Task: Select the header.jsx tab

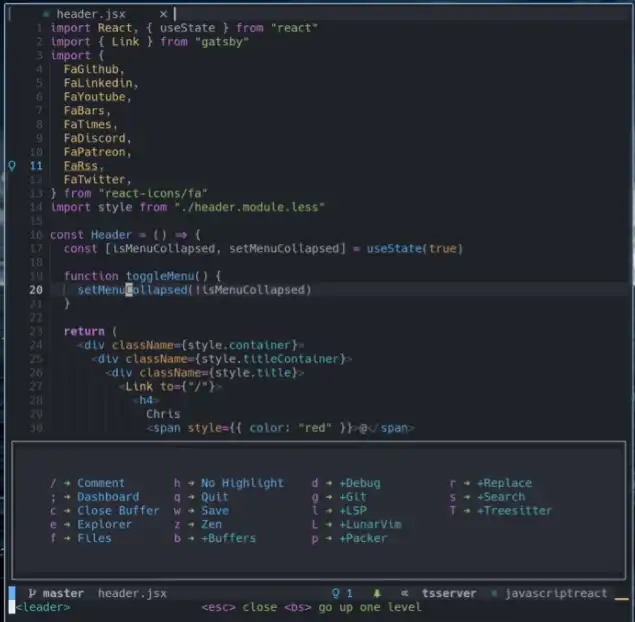Action: point(91,14)
